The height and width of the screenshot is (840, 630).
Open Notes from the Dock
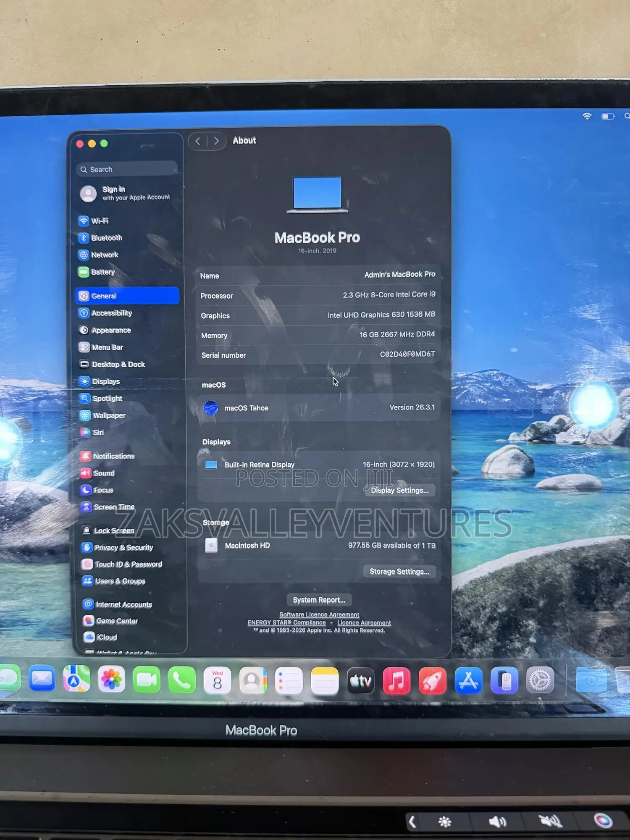(325, 681)
